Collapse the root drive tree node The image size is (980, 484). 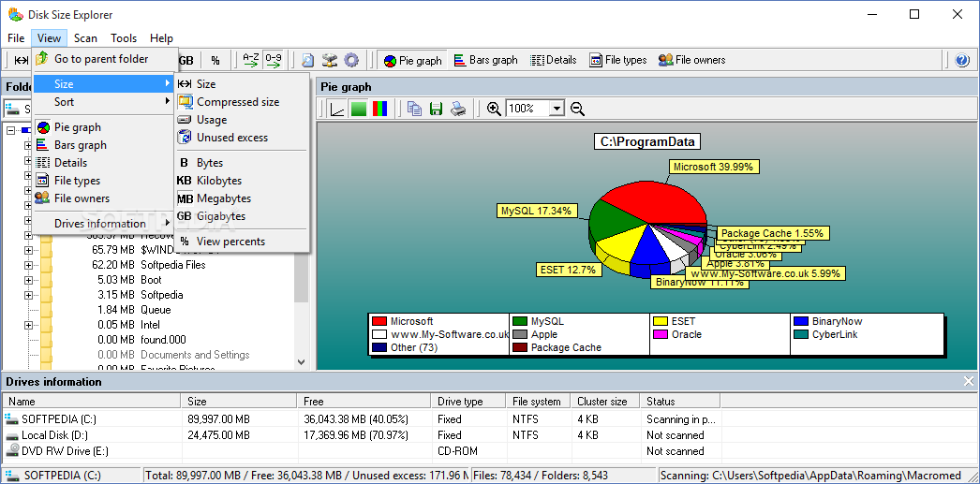tap(10, 130)
